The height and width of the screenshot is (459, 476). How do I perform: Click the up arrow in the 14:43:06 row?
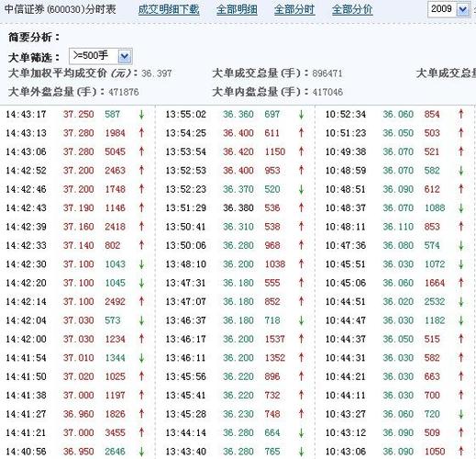tap(141, 151)
